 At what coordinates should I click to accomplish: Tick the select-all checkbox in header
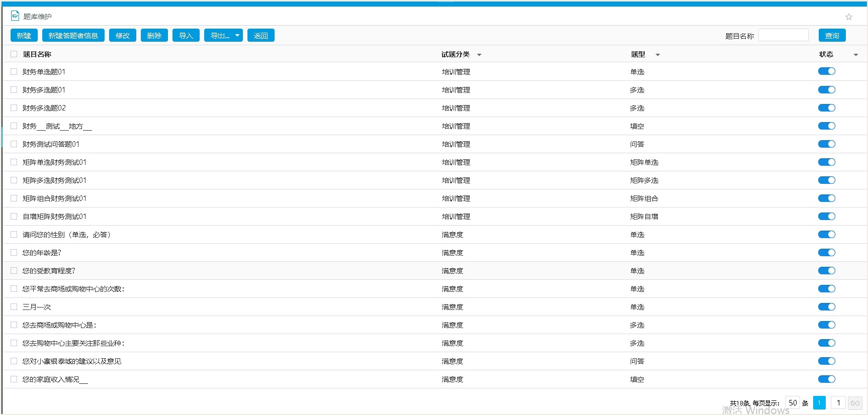[14, 54]
